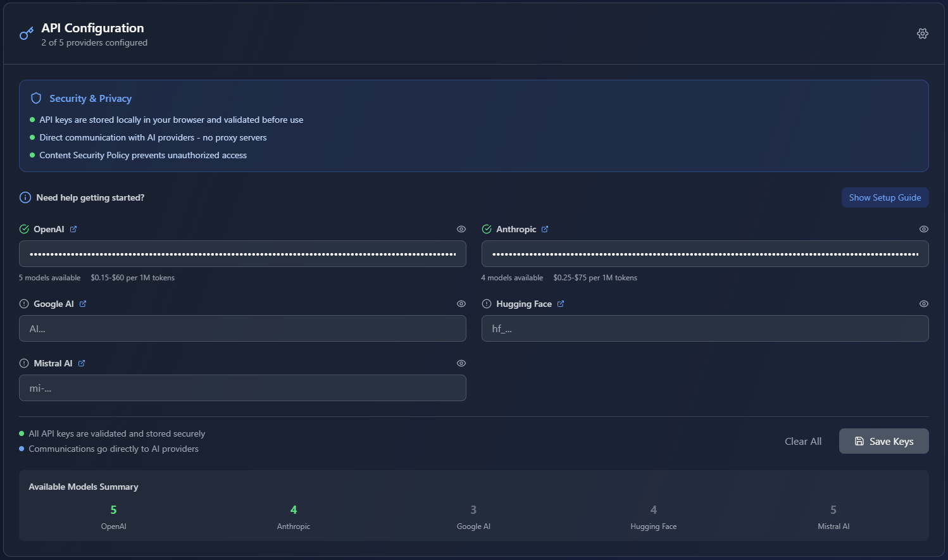Screen dimensions: 948x560
Task: Click the Clear All button
Action: 803,442
